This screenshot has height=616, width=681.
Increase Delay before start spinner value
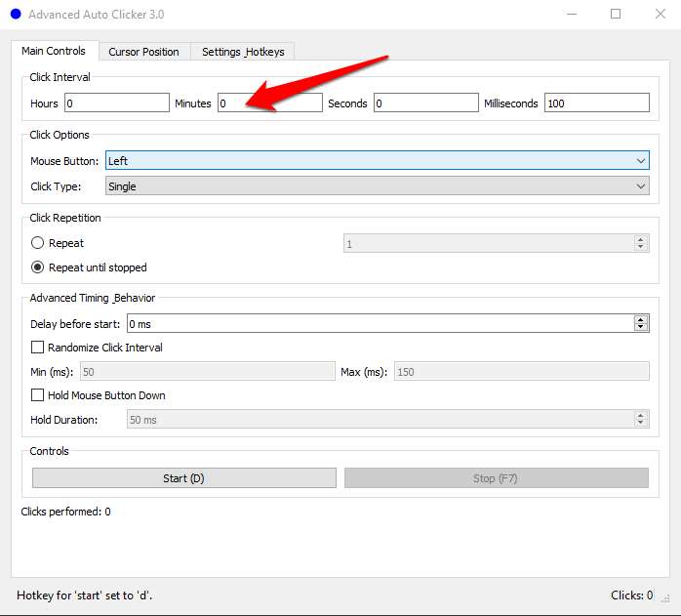(x=641, y=319)
